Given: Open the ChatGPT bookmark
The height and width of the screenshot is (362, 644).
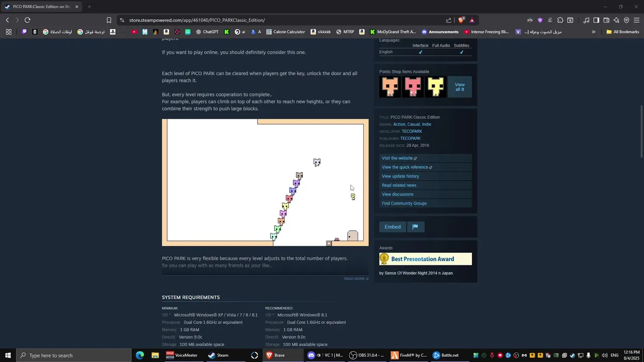Looking at the screenshot, I should pos(207,32).
